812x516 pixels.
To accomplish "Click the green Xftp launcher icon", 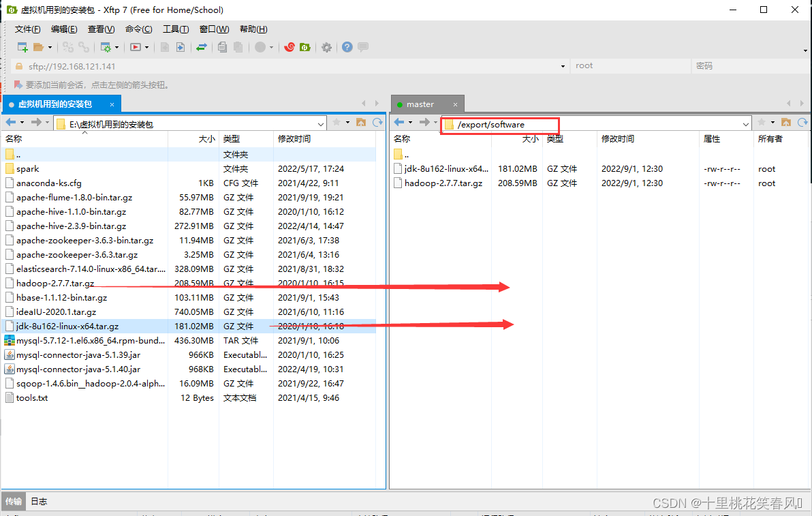I will [305, 47].
